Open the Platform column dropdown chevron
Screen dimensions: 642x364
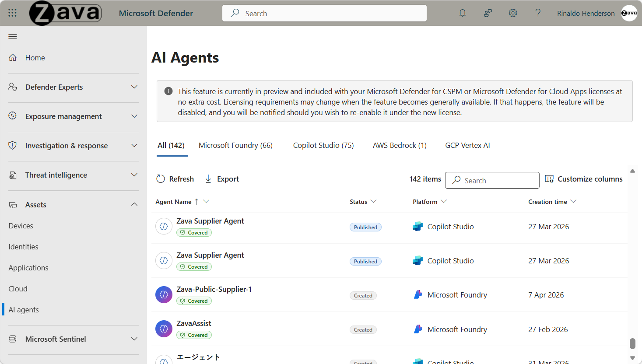pos(444,201)
